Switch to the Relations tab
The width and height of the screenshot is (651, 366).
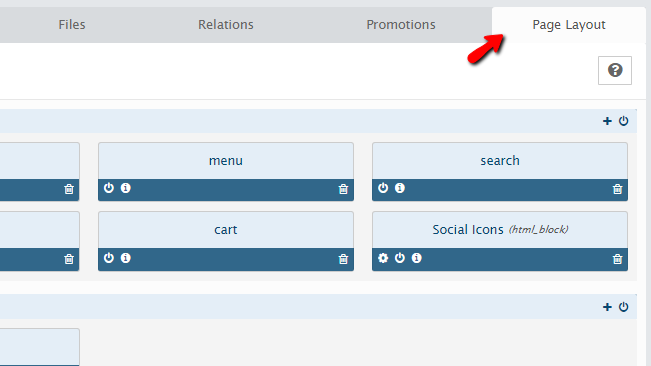pos(225,25)
